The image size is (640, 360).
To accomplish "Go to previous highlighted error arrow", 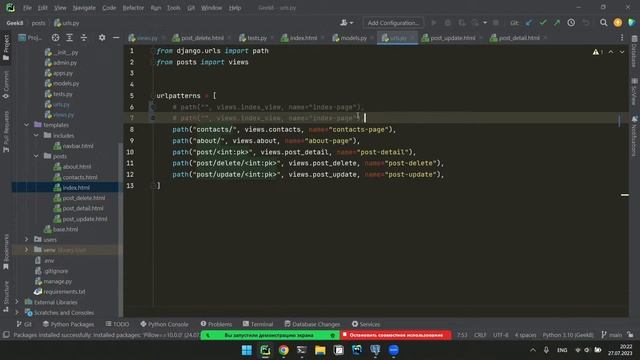I will click(611, 52).
